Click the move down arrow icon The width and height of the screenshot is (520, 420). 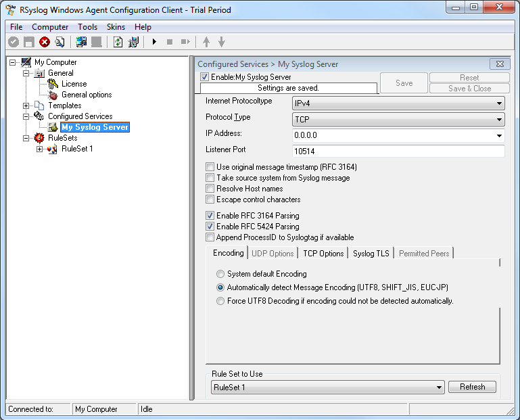click(x=222, y=42)
